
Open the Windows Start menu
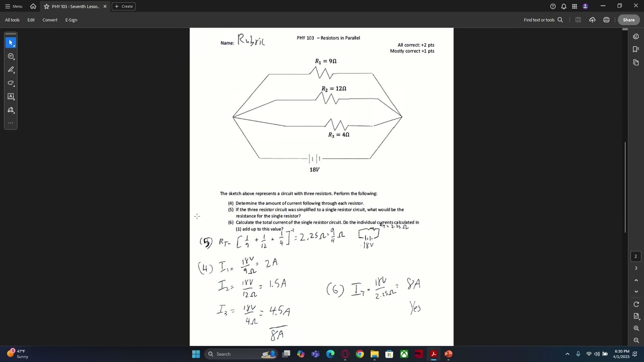pos(196,354)
